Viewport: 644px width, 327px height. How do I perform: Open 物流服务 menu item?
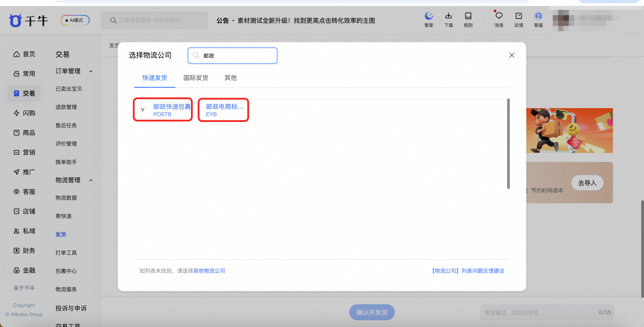click(x=66, y=289)
